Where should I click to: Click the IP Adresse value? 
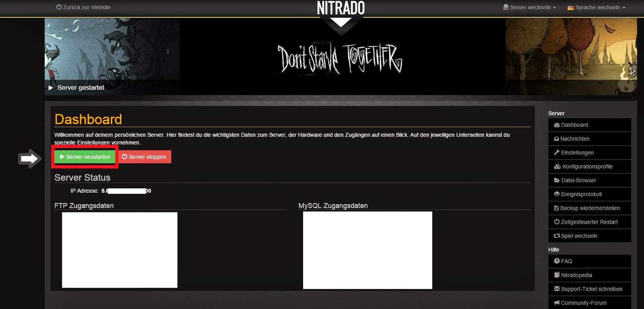(x=126, y=191)
